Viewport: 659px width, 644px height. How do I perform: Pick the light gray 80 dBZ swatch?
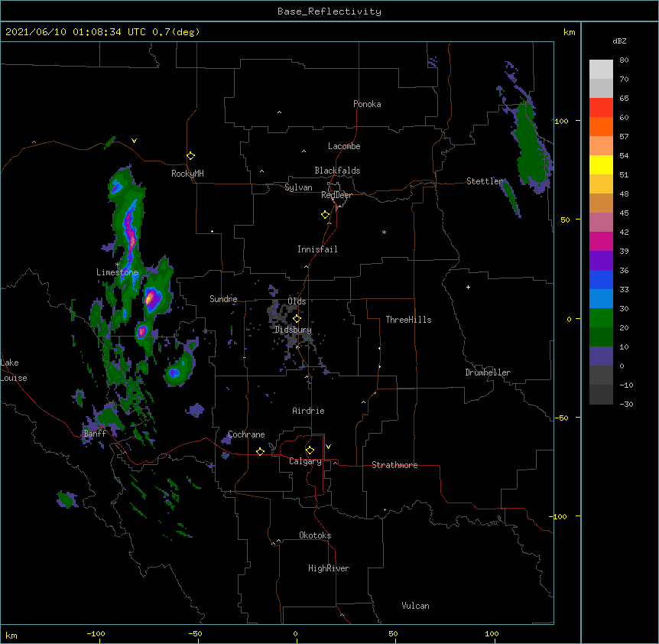601,70
